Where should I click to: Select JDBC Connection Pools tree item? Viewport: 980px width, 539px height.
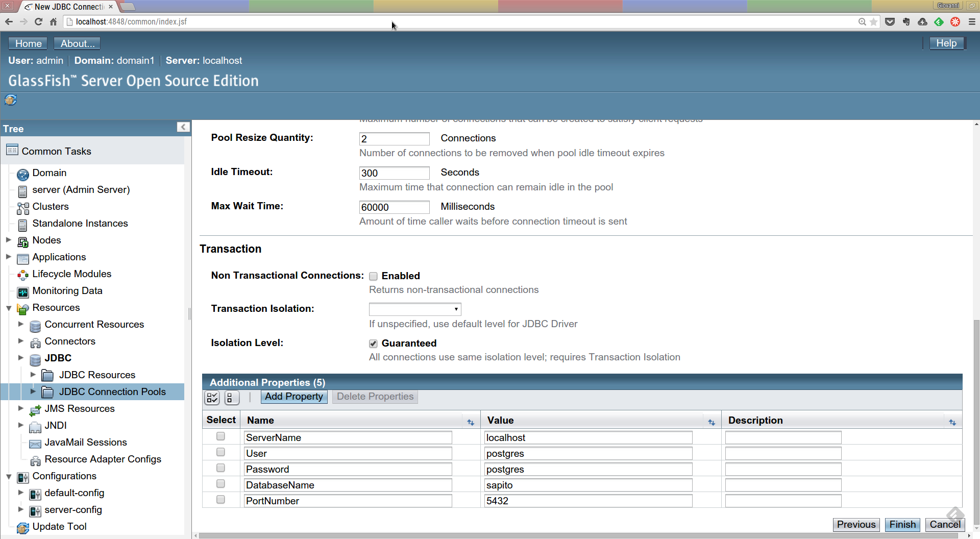tap(112, 391)
